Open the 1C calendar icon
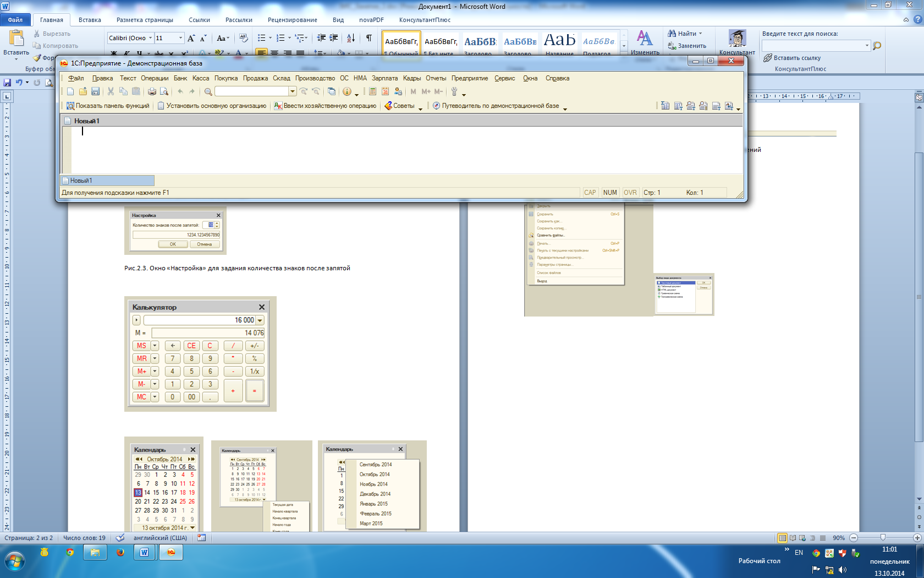Image resolution: width=924 pixels, height=578 pixels. coord(386,91)
